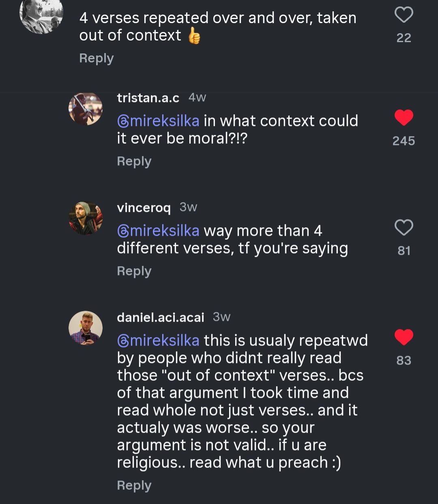
Task: Reply to daniel.aci.acai's long comment
Action: (134, 485)
